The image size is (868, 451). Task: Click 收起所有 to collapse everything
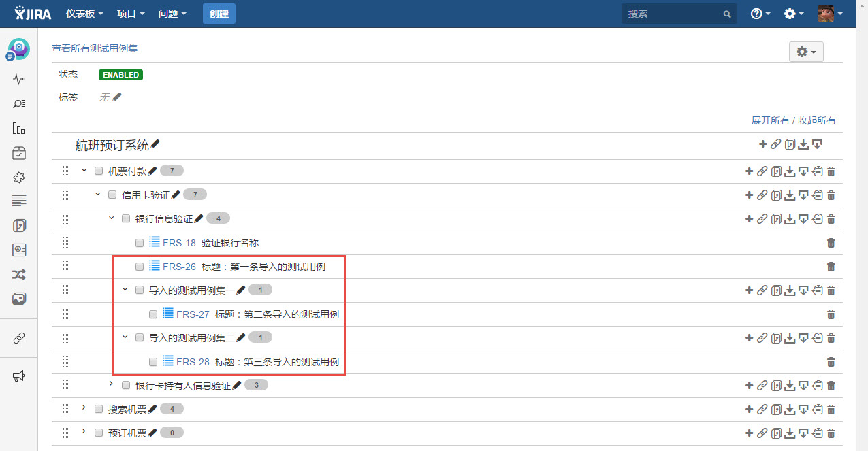tap(817, 120)
